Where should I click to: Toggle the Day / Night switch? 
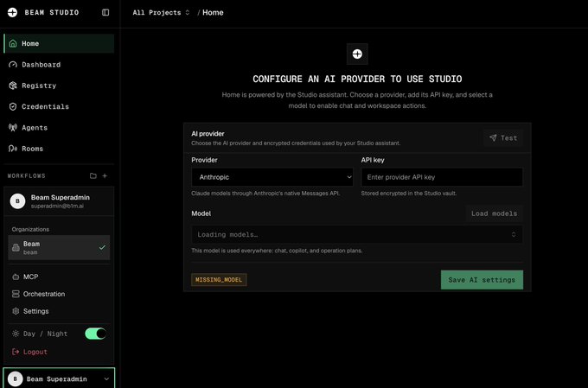pyautogui.click(x=95, y=334)
